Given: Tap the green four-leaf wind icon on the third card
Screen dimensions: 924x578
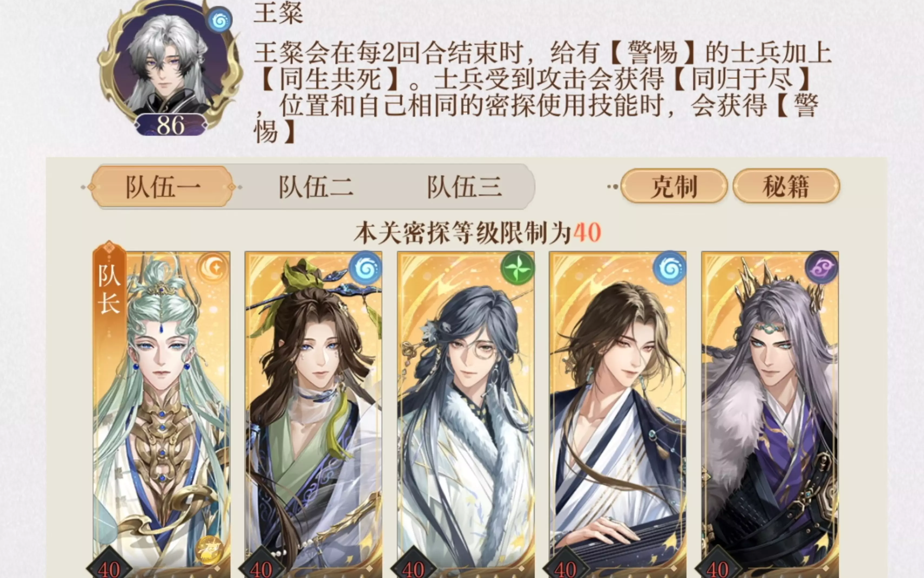Looking at the screenshot, I should click(517, 268).
